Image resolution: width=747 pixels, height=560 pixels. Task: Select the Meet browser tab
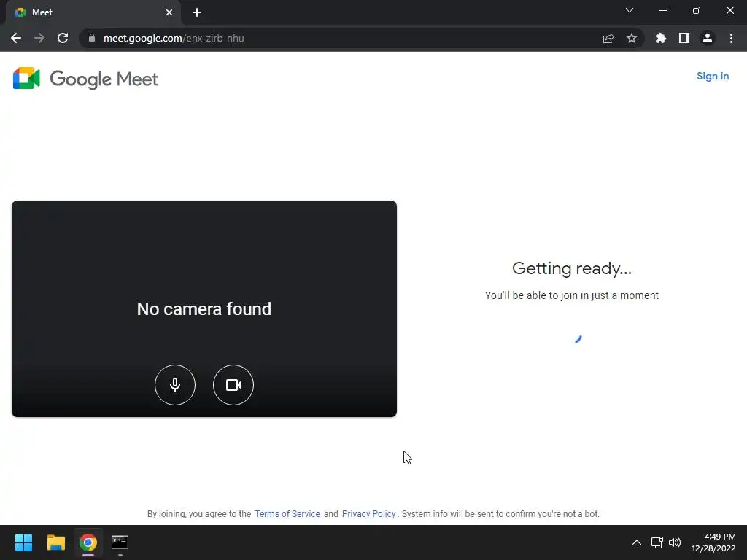pyautogui.click(x=93, y=12)
